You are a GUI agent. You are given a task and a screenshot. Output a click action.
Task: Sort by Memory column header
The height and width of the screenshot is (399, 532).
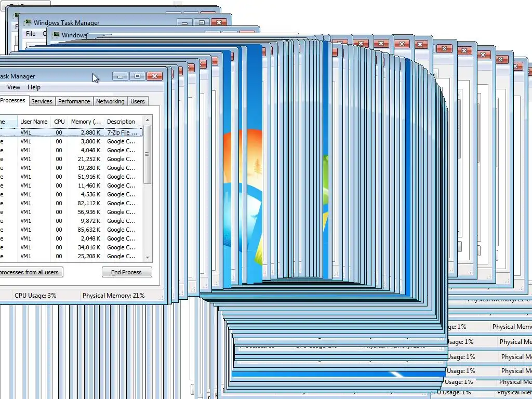[86, 122]
